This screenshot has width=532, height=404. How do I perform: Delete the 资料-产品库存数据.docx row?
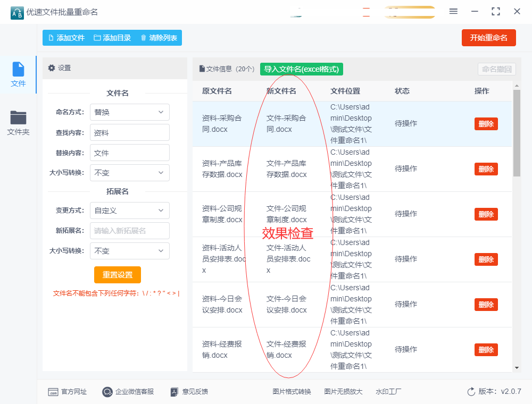[486, 169]
